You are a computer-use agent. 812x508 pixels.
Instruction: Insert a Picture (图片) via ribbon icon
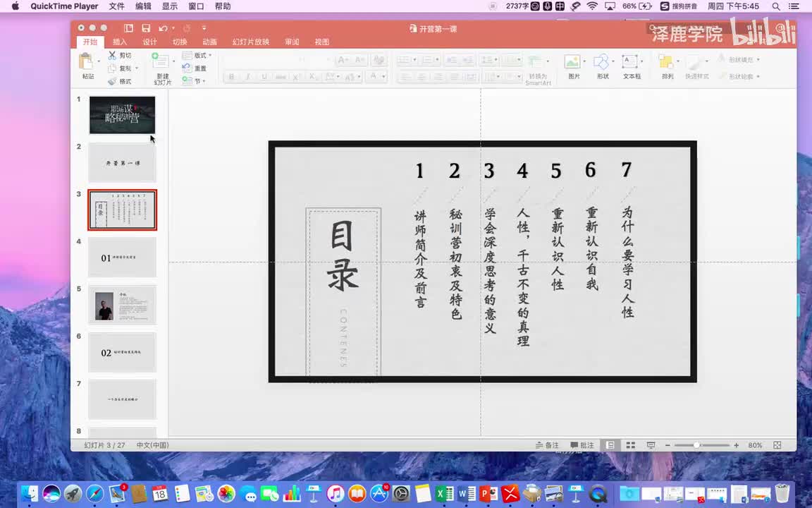[572, 61]
